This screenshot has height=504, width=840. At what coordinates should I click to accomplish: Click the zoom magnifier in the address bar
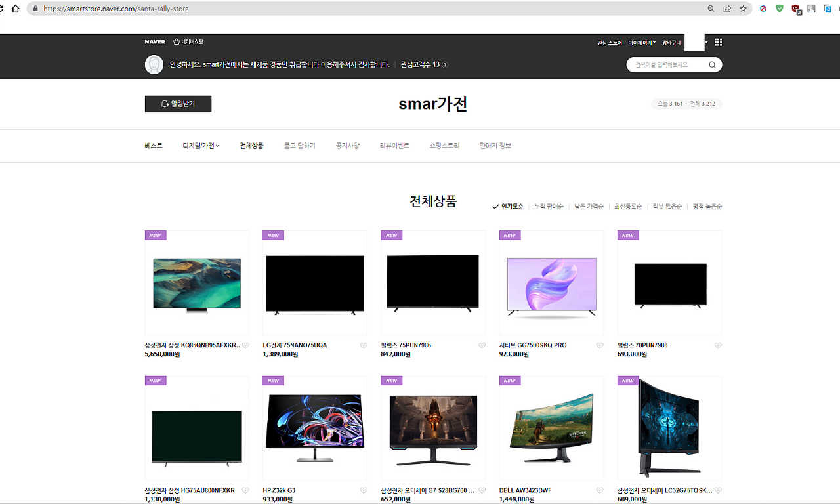coord(711,9)
